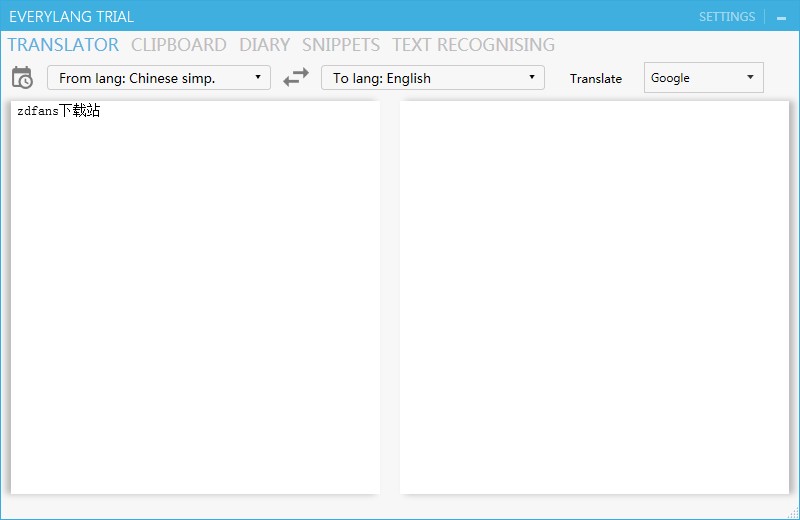Switch to the CLIPBOARD tab
Image resolution: width=800 pixels, height=520 pixels.
(x=178, y=45)
